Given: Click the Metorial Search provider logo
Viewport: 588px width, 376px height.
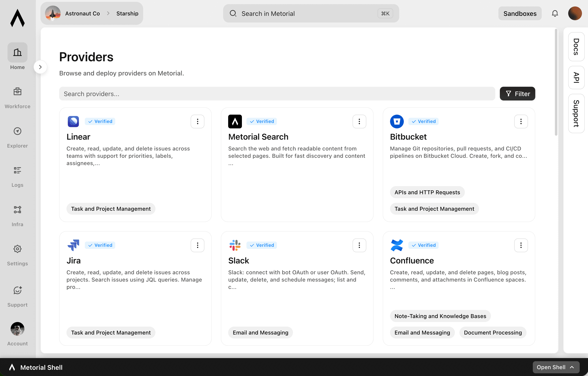Looking at the screenshot, I should click(x=235, y=122).
